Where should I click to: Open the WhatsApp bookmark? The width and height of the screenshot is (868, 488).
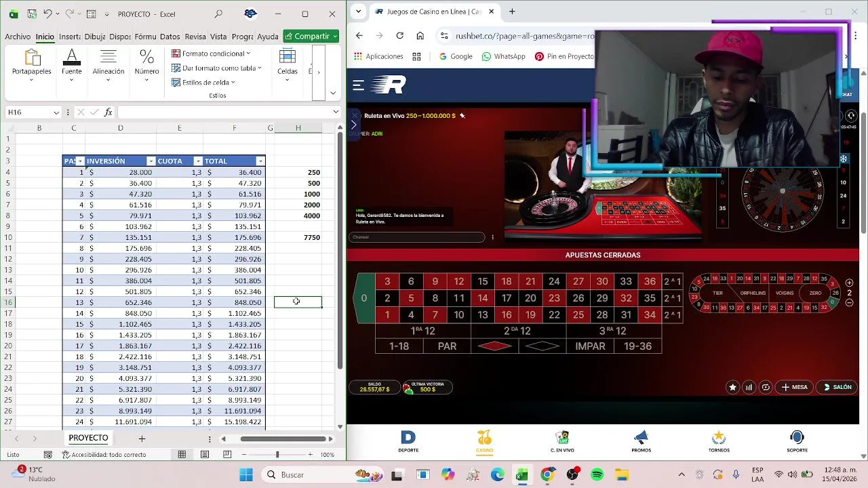click(x=503, y=56)
